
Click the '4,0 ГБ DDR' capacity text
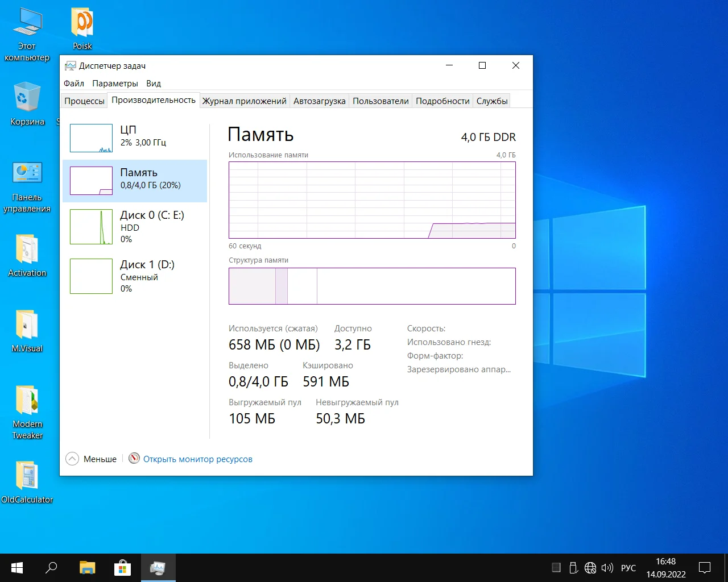pos(489,137)
